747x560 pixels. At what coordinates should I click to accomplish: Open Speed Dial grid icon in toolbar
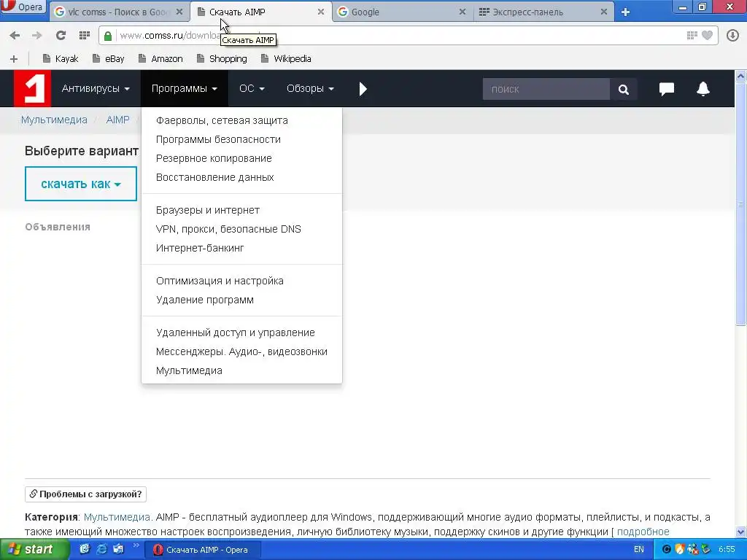click(x=85, y=35)
